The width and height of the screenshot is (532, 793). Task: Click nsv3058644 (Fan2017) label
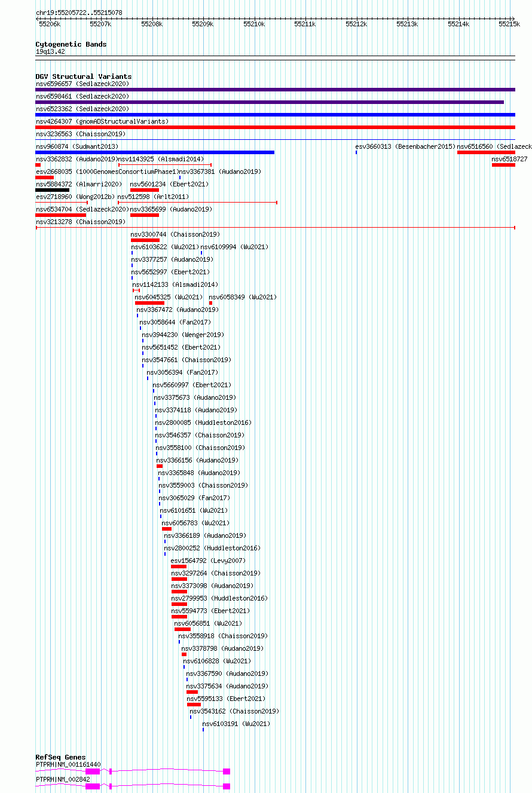point(176,322)
